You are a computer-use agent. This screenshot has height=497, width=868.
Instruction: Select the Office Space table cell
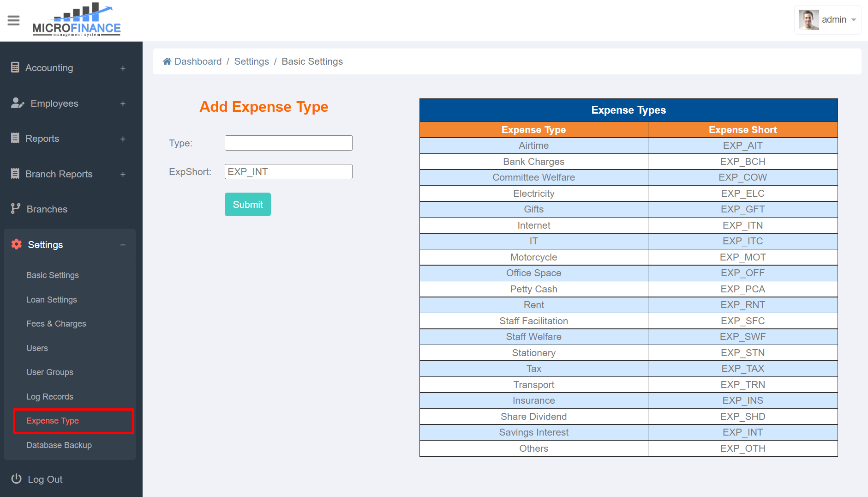533,273
